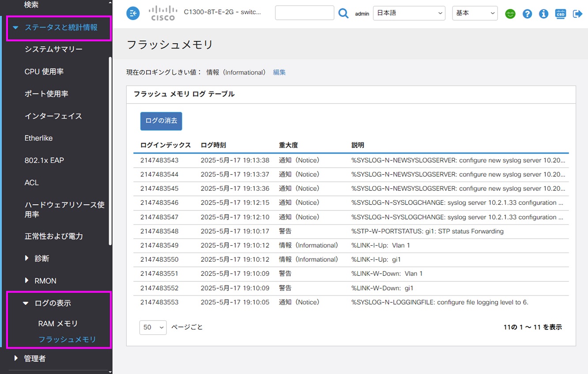Click the device name C1300-8T-E-2G
Screen dimensions: 588x374
(222, 12)
